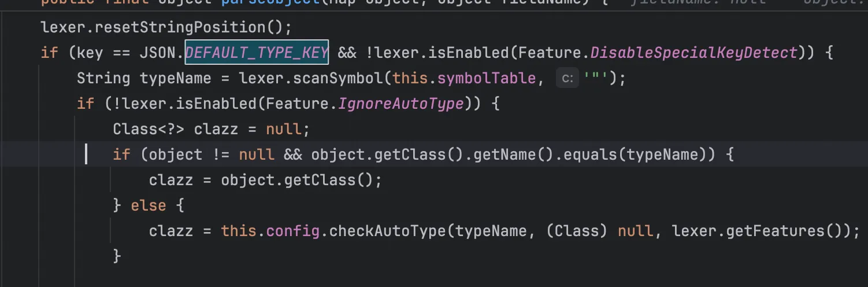
Task: Click the else keyword
Action: point(149,205)
